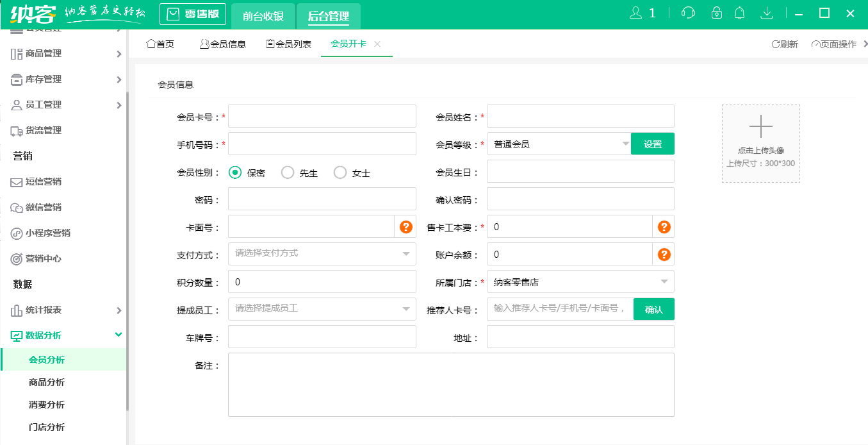Open the 前台收银 tab
Viewport: 868px width, 445px height.
tap(263, 14)
